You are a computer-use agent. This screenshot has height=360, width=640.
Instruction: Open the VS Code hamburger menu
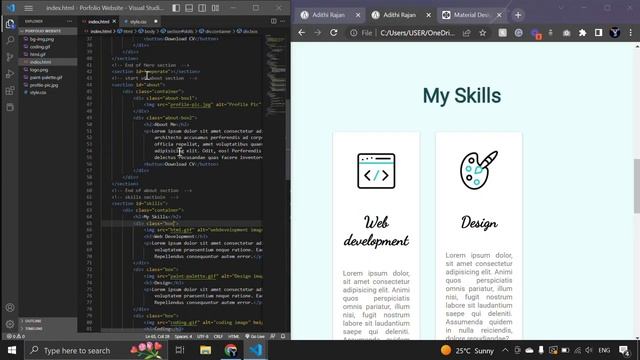tap(28, 8)
